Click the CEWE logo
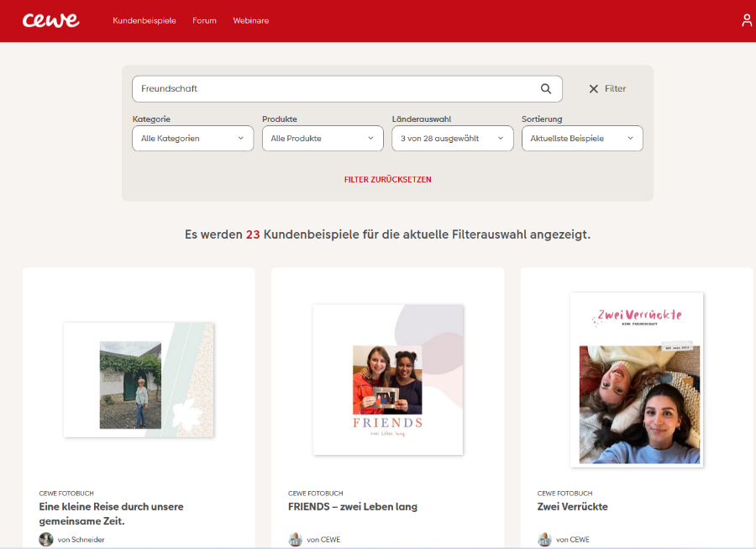This screenshot has width=756, height=549. click(50, 20)
